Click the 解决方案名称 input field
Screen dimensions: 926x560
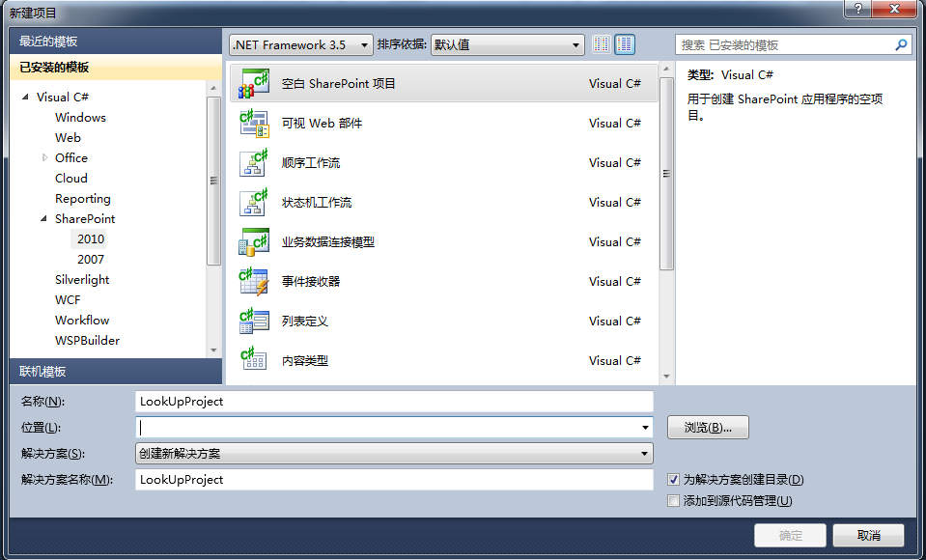(x=394, y=480)
